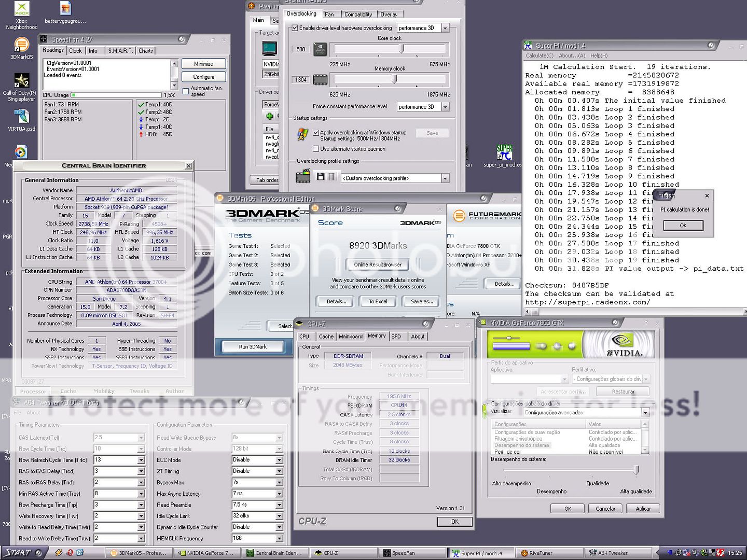Image resolution: width=747 pixels, height=560 pixels.
Task: Select the Perfil de cor row in the NVIDIA list
Action: coord(565,452)
